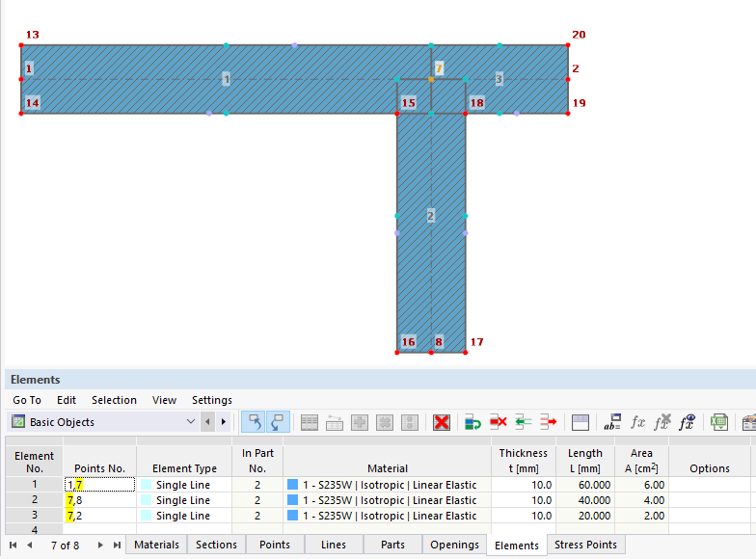
Task: Click the fx with cross icon
Action: [662, 422]
